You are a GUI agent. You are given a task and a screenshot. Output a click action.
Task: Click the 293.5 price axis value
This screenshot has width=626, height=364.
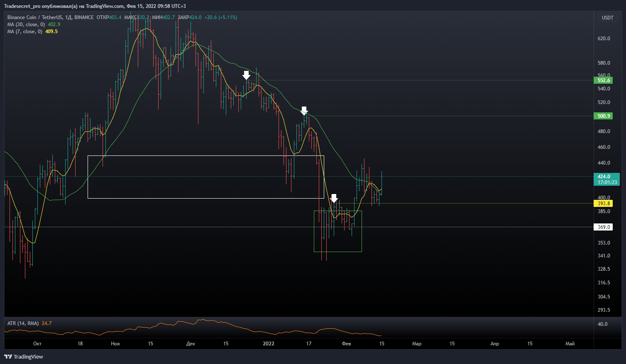coord(604,310)
